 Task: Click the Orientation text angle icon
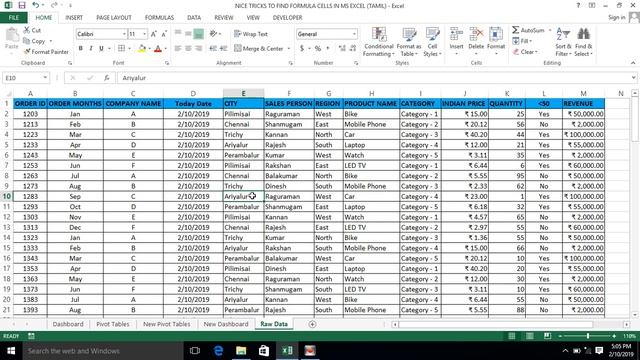(213, 34)
